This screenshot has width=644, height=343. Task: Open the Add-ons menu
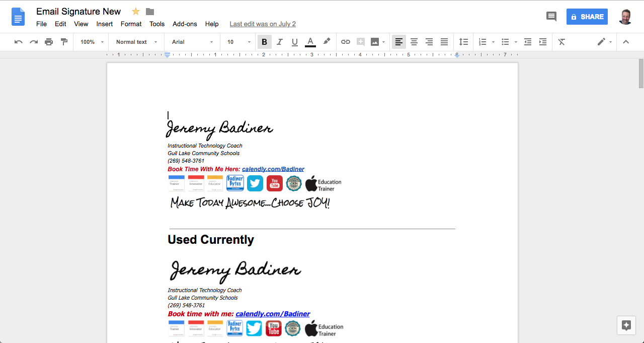click(x=185, y=24)
